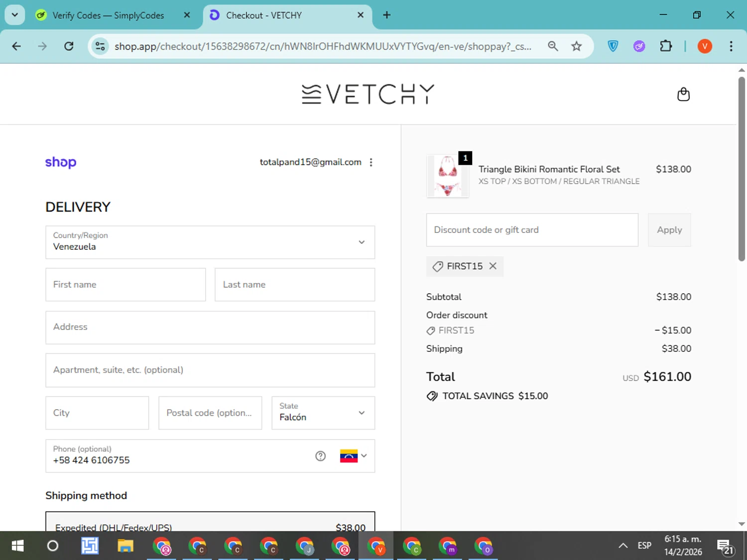Expand the State dropdown showing Falcón
This screenshot has height=560, width=747.
pos(323,413)
